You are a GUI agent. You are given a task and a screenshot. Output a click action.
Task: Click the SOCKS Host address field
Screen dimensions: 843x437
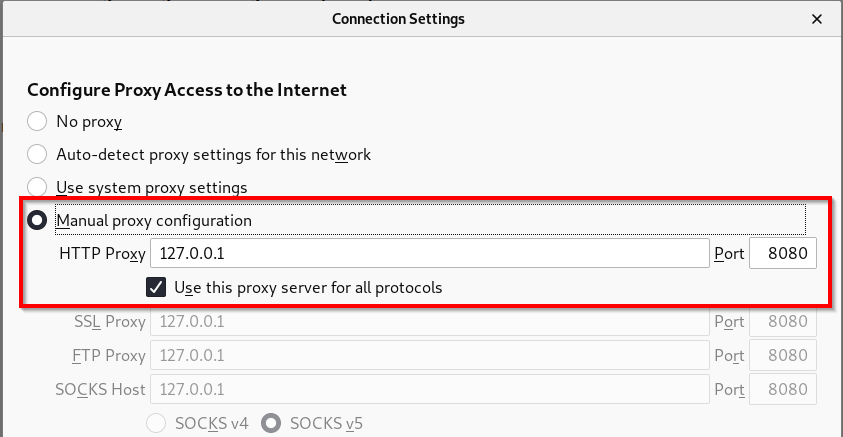point(429,389)
